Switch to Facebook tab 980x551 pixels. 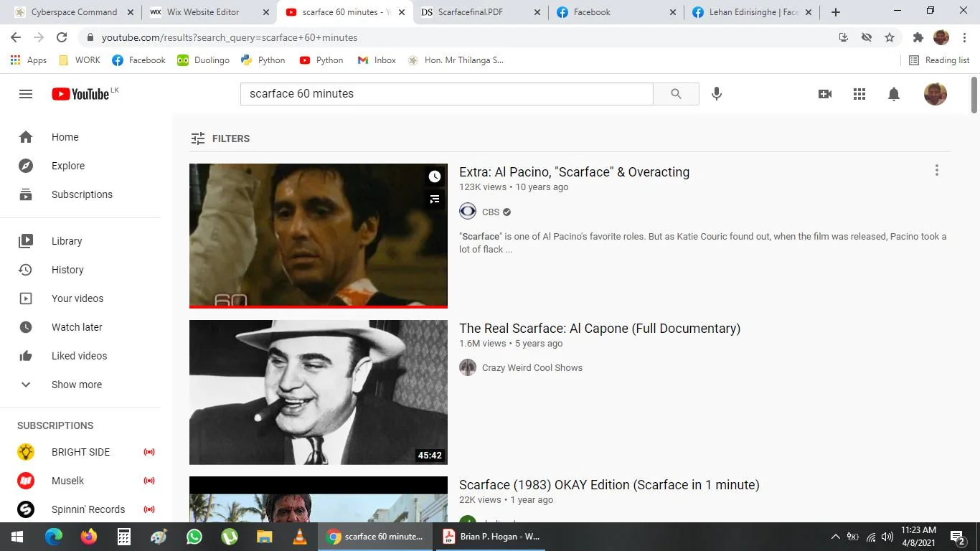click(617, 12)
